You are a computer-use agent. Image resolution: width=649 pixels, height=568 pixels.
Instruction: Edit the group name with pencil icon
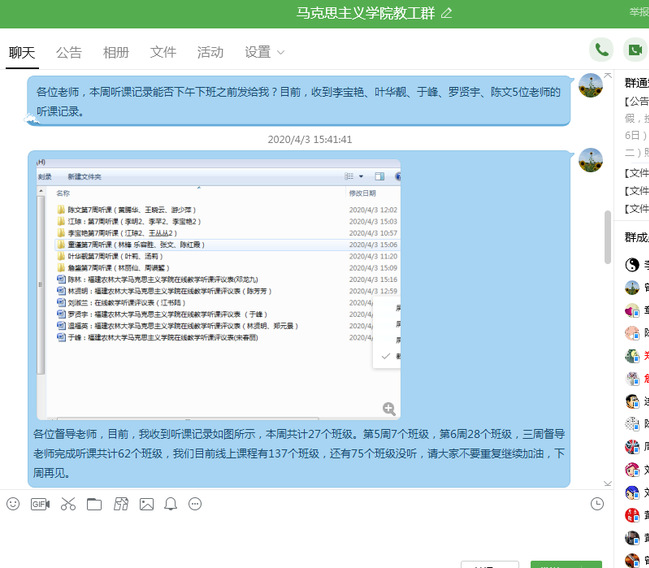(x=447, y=12)
